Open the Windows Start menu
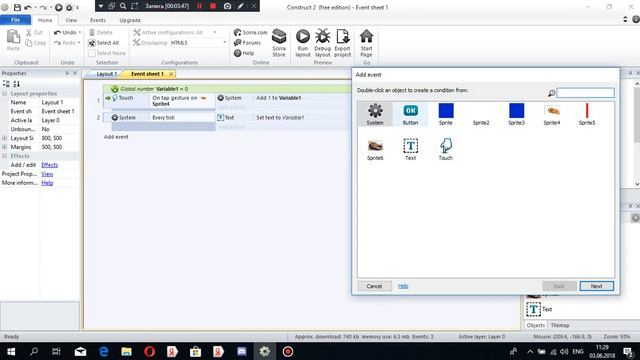640x360 pixels. 11,351
